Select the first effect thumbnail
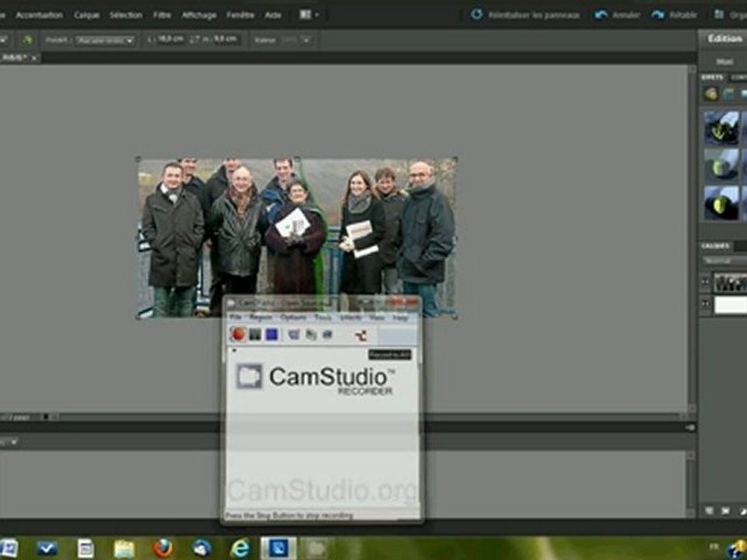747x560 pixels. pos(721,128)
